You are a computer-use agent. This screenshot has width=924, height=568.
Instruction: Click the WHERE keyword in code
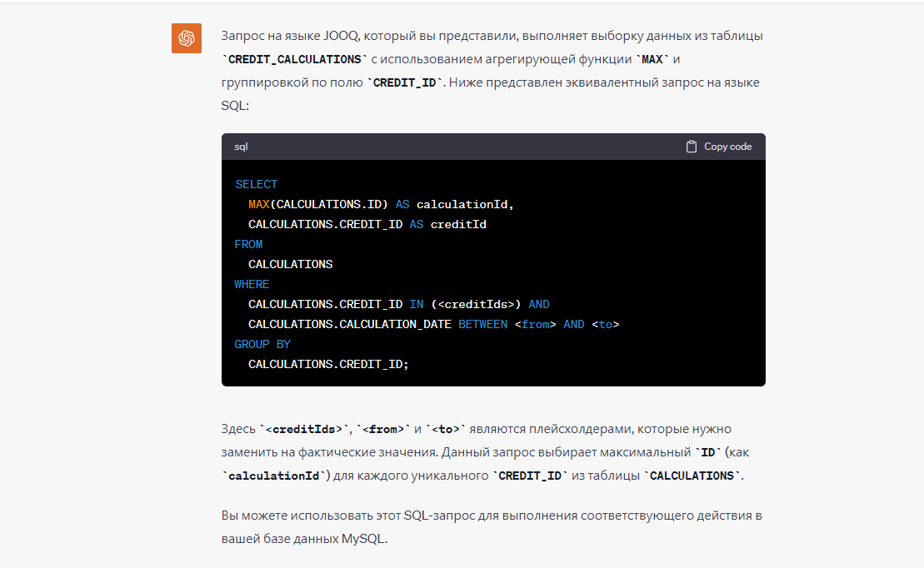pos(252,285)
